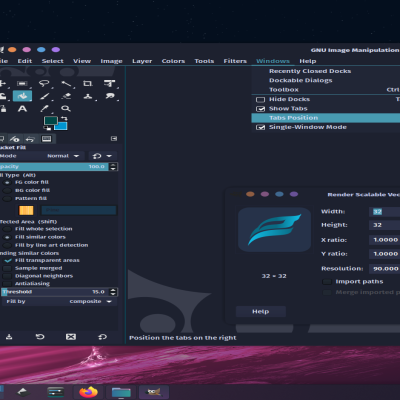Screen dimensions: 400x400
Task: Save tool preset at dock bottom
Action: (9, 337)
